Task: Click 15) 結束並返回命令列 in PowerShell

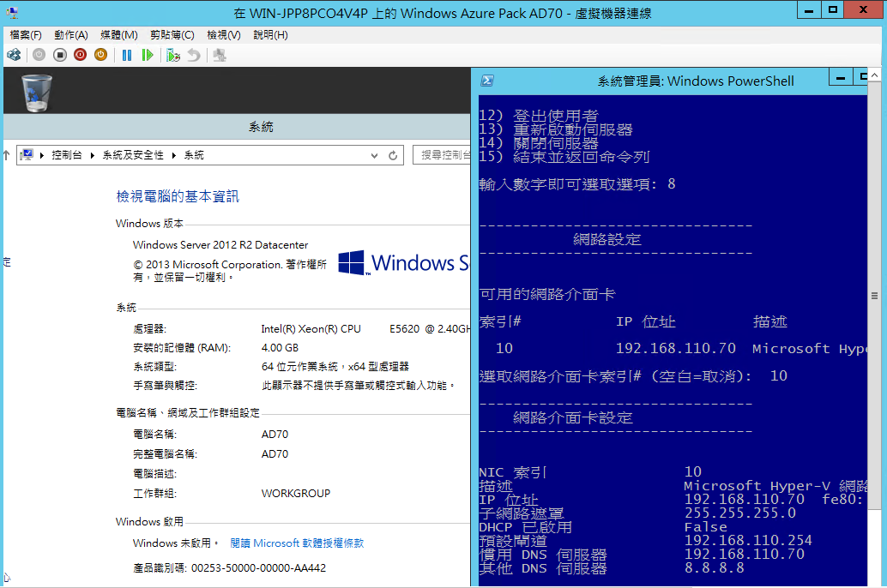Action: 564,157
